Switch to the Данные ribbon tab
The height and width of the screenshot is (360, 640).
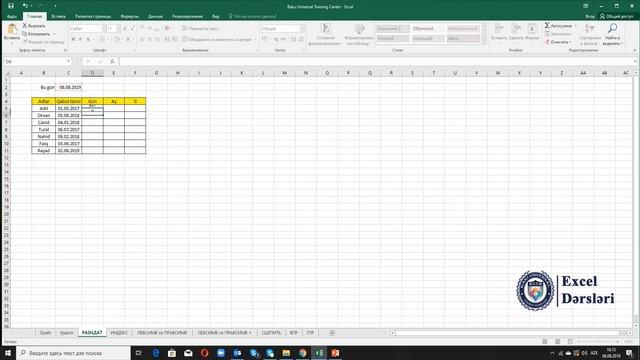tap(155, 16)
